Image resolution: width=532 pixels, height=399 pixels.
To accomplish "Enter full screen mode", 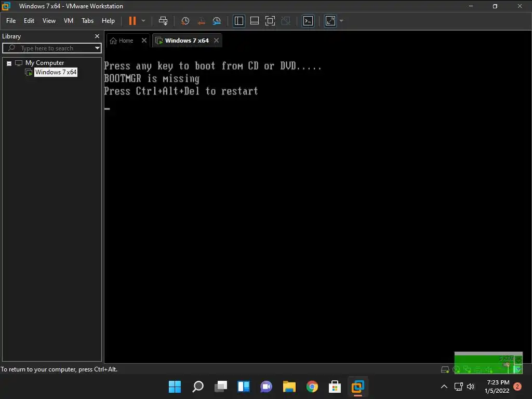I will (270, 21).
